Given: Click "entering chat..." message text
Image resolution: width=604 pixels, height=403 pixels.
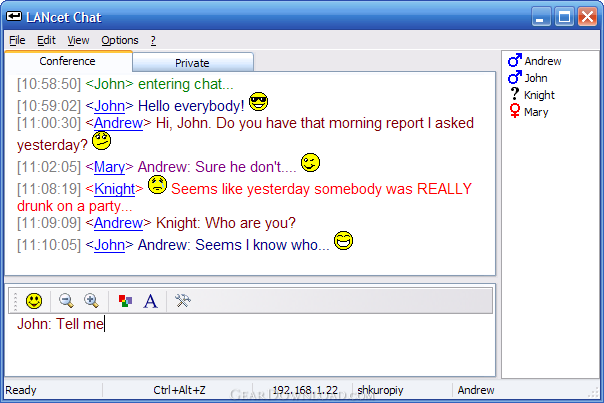Looking at the screenshot, I should tap(186, 84).
